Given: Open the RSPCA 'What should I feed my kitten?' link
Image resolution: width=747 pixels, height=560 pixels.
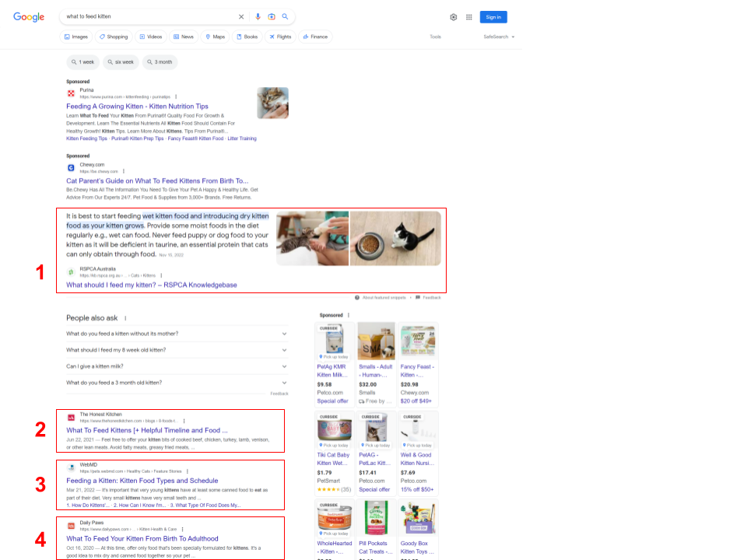Looking at the screenshot, I should click(153, 284).
